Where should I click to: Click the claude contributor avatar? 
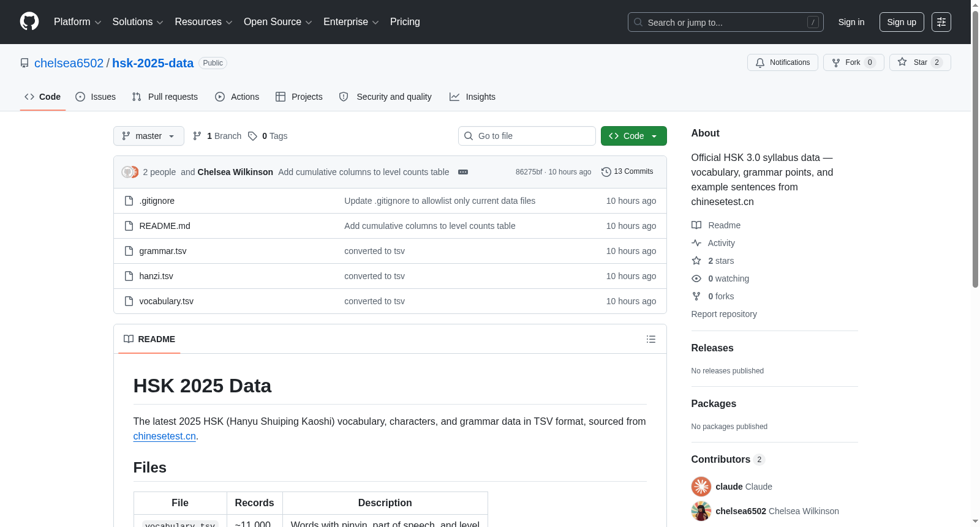click(701, 487)
